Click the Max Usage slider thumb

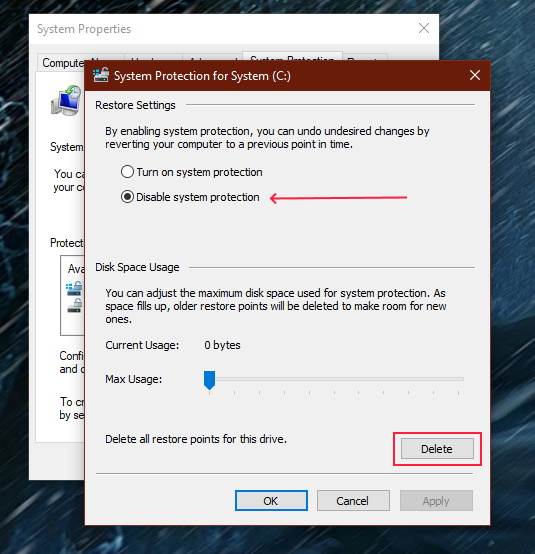[x=209, y=380]
